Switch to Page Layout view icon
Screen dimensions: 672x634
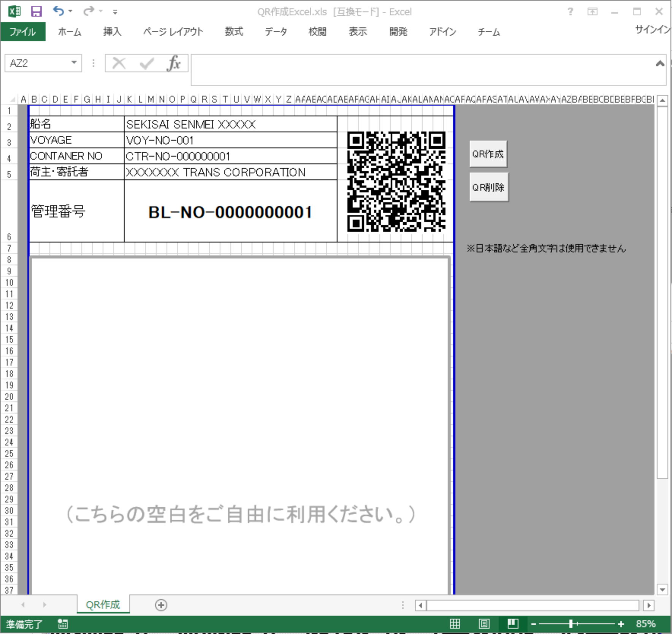coord(484,624)
